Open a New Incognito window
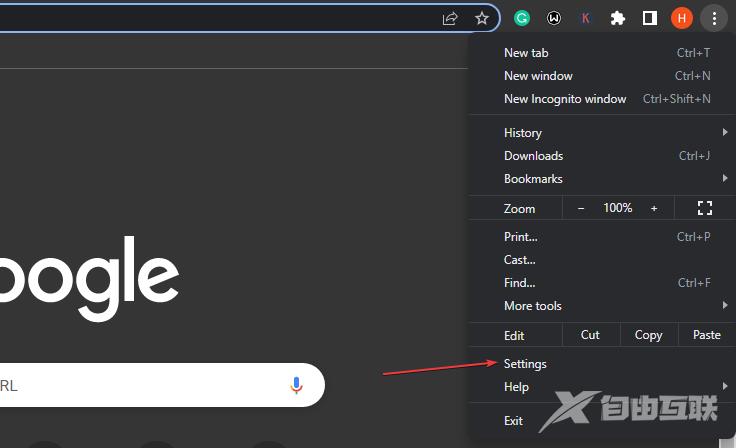Screen dimensions: 736x448 [602, 99]
